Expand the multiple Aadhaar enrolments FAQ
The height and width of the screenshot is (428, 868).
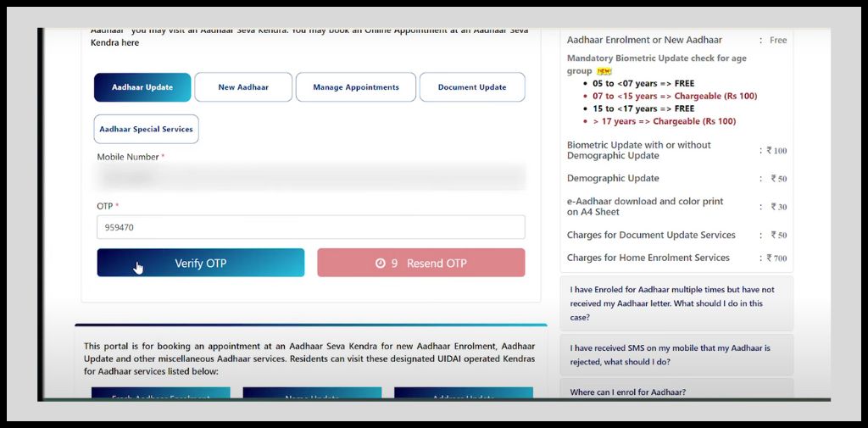coord(676,303)
